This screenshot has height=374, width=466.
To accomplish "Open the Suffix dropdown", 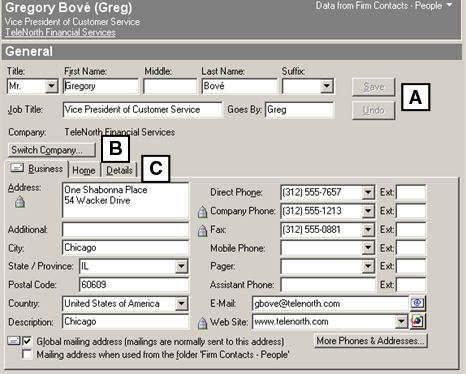I will tap(327, 86).
